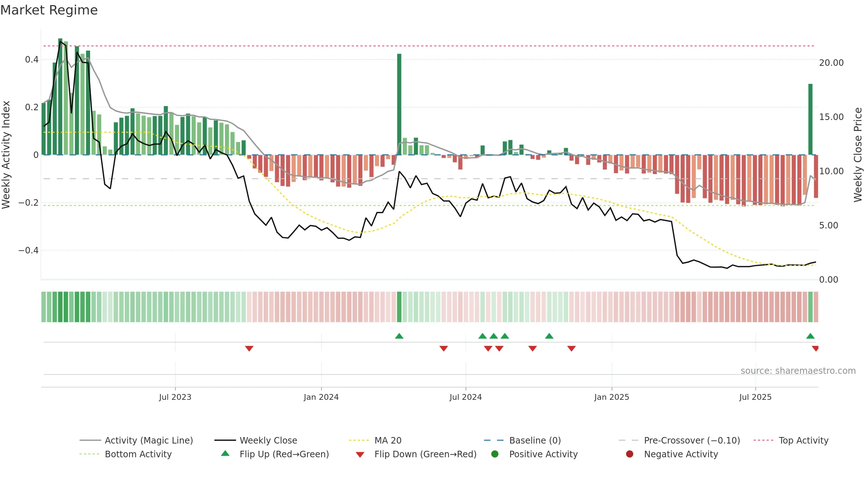
Task: Click the Jan 2025 x-axis label
Action: coord(612,397)
